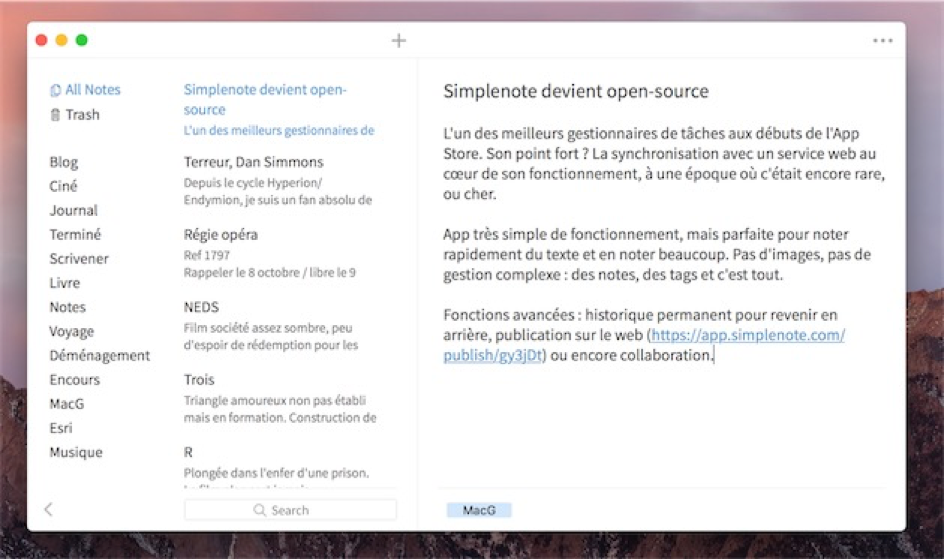Choose the Notes tag
The width and height of the screenshot is (944, 559).
67,307
